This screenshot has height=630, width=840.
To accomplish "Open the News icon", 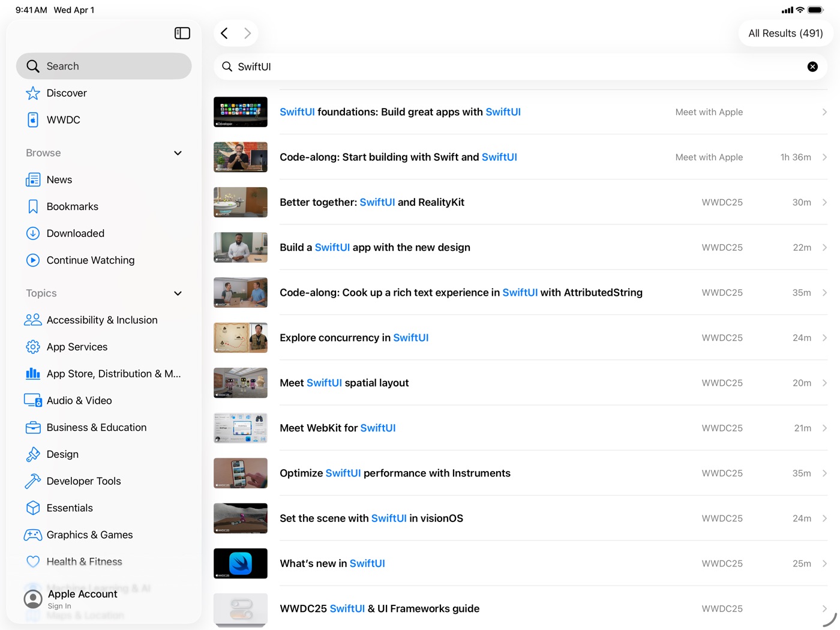I will (33, 180).
